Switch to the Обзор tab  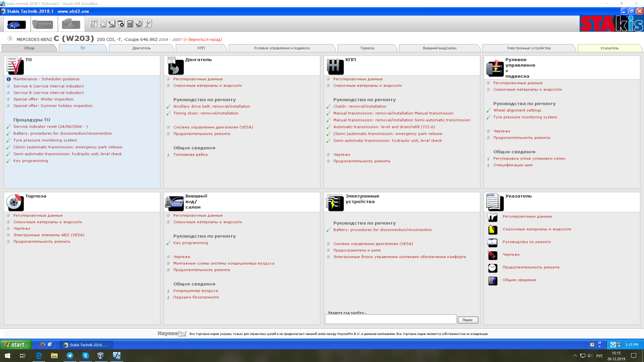(x=29, y=48)
